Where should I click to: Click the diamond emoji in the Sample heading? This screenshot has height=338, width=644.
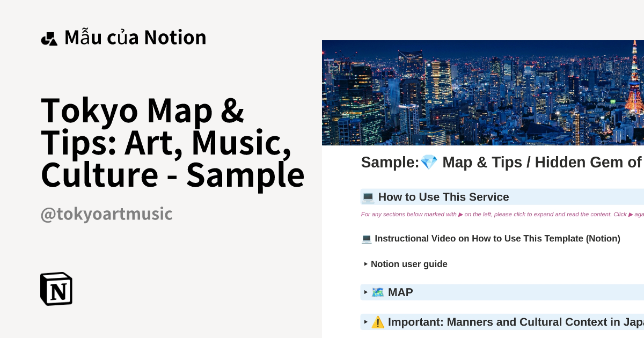(x=428, y=162)
